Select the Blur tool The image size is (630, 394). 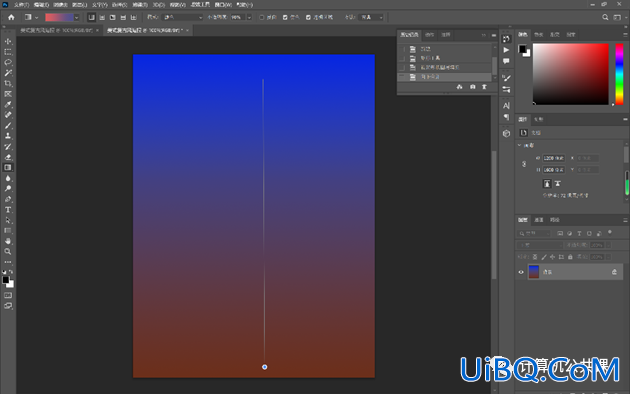click(x=8, y=178)
